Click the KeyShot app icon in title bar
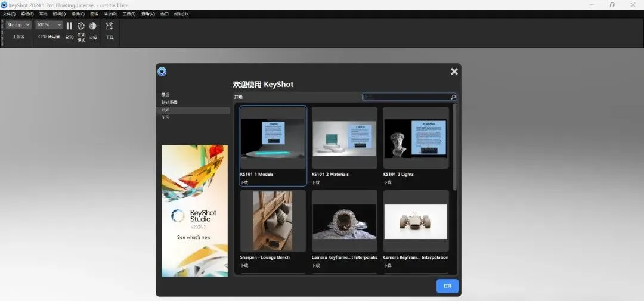Image resolution: width=644 pixels, height=301 pixels. [x=4, y=5]
